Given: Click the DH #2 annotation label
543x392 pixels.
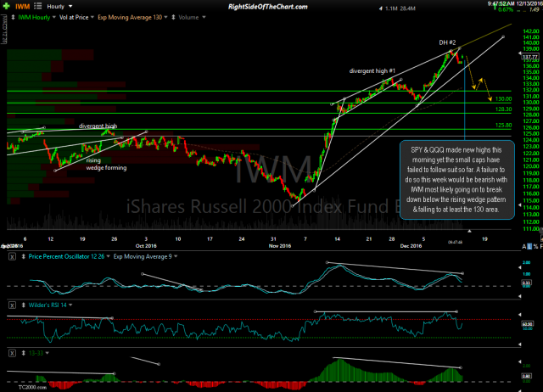Looking at the screenshot, I should (x=447, y=42).
